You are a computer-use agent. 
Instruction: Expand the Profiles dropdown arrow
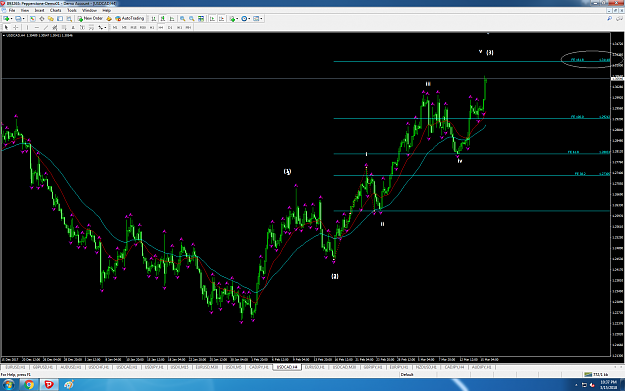(24, 18)
